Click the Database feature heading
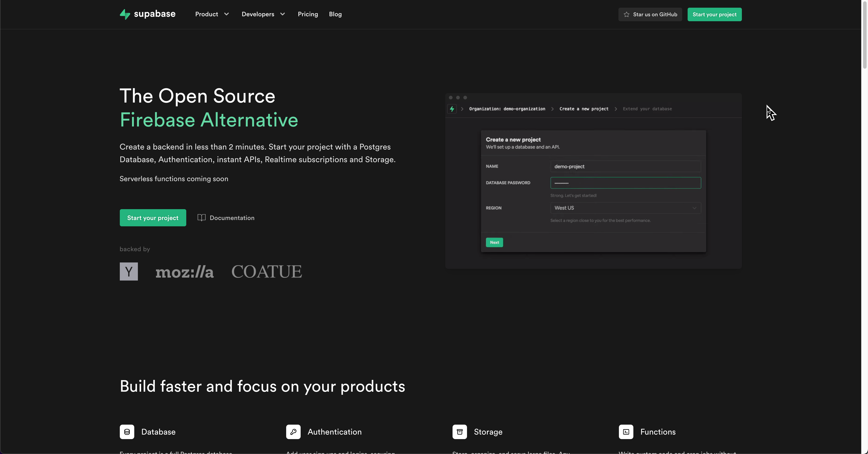 pyautogui.click(x=158, y=432)
